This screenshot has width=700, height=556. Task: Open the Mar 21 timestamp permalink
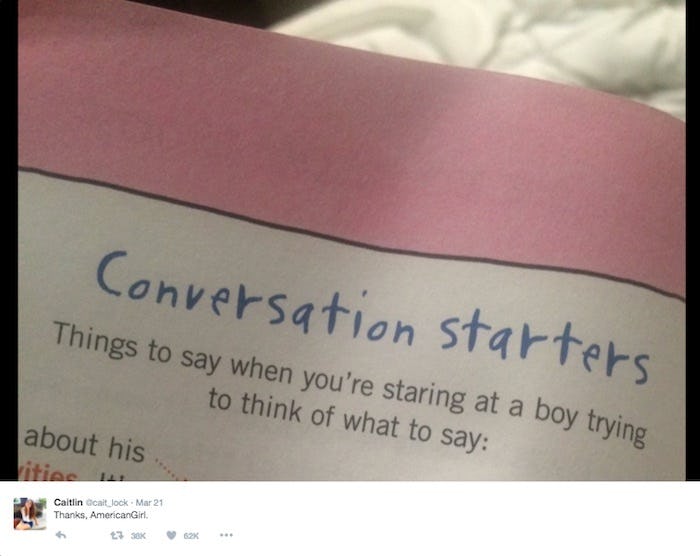[x=150, y=503]
